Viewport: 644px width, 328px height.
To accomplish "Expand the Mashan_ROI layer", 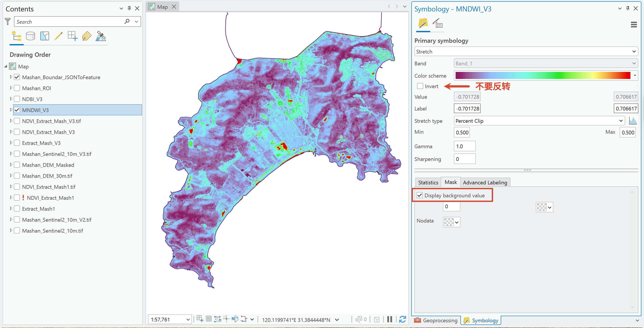I will point(11,88).
